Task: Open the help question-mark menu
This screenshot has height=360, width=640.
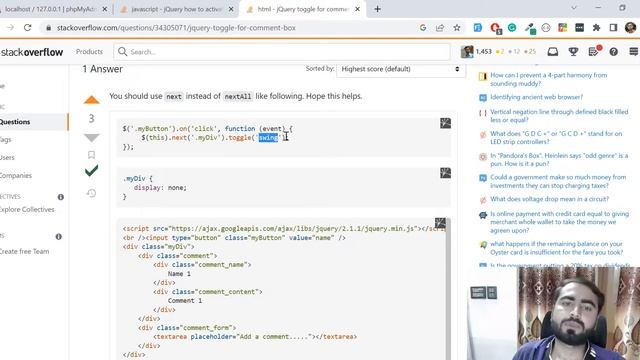Action: [x=613, y=52]
